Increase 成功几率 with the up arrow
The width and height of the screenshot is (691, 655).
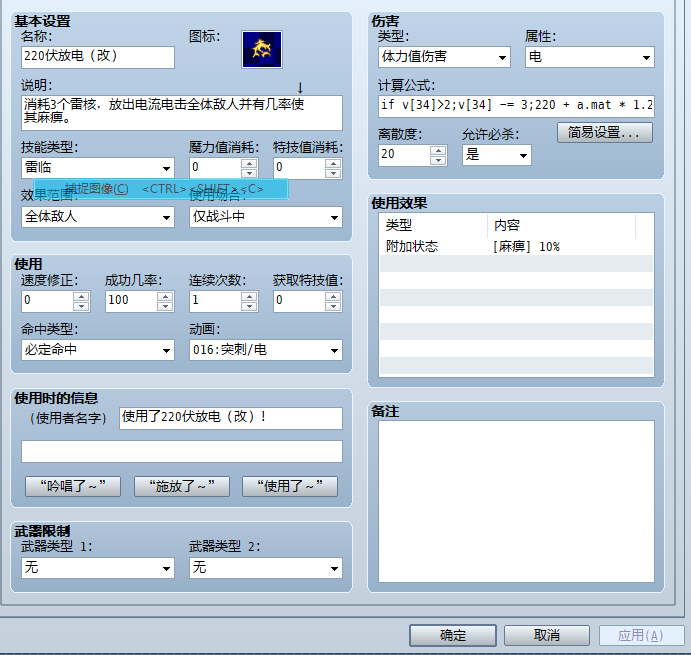coord(165,296)
